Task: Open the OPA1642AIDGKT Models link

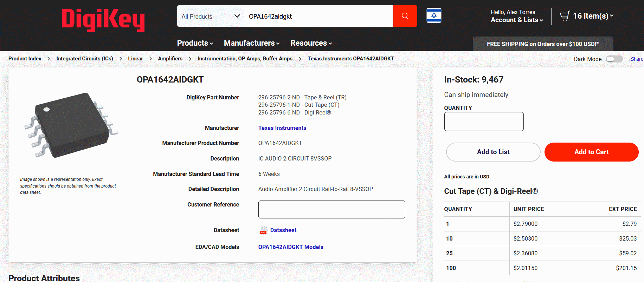Action: click(x=290, y=247)
